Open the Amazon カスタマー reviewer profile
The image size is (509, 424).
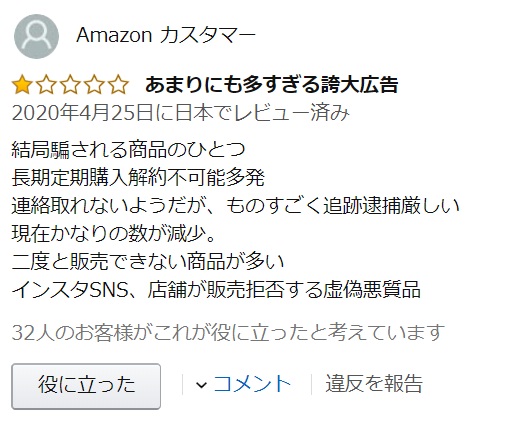click(166, 35)
